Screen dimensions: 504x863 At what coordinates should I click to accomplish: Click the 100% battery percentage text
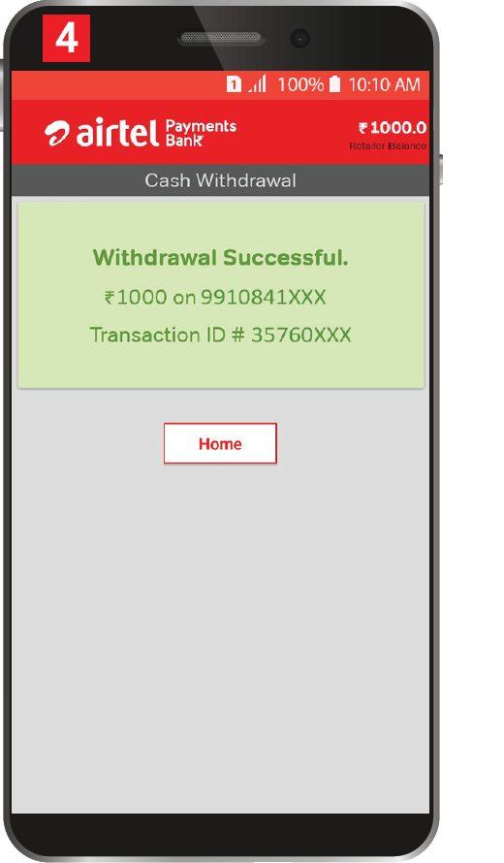pyautogui.click(x=300, y=84)
